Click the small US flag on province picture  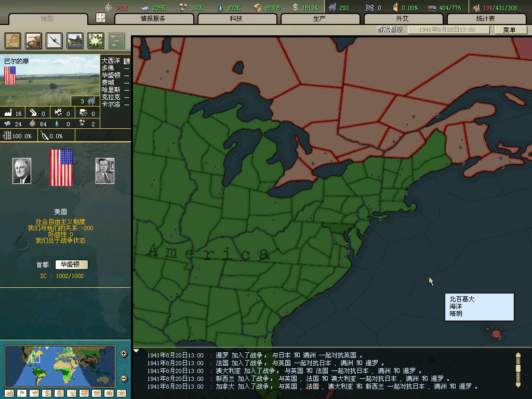(10, 75)
